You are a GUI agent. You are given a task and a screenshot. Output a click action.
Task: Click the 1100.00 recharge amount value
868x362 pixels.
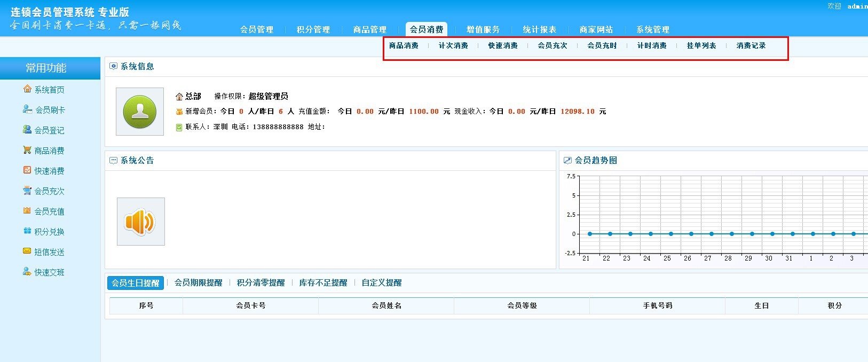424,112
